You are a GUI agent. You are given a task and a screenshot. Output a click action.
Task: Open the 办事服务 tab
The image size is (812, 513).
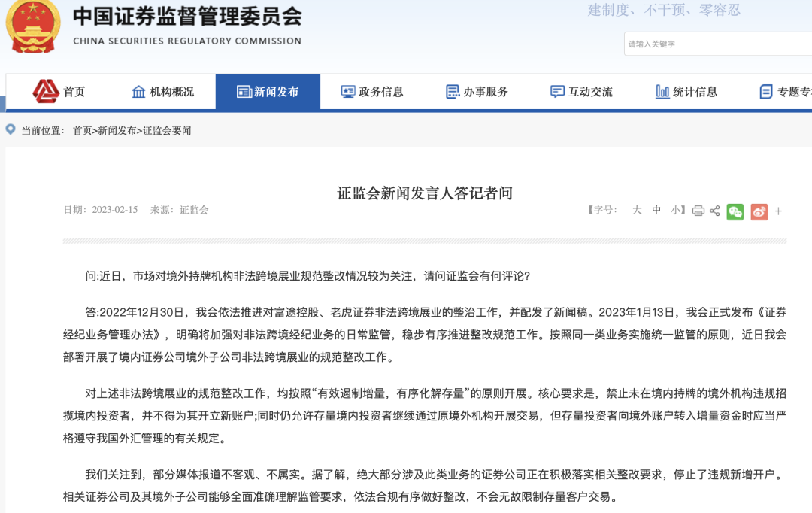pyautogui.click(x=477, y=92)
